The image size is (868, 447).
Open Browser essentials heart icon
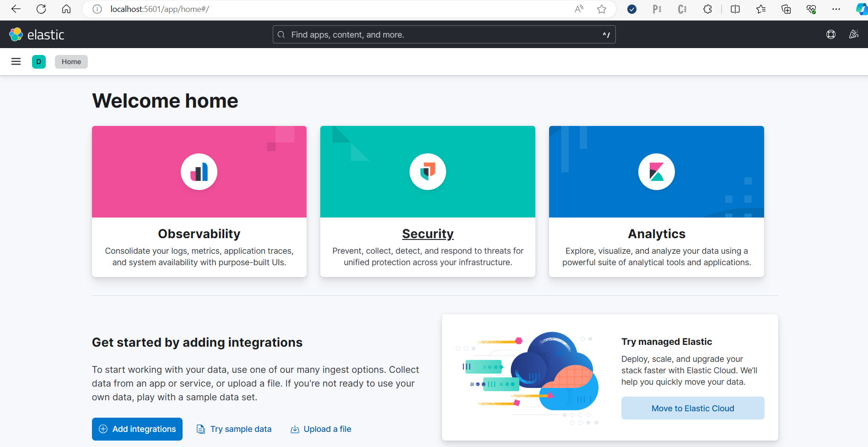(x=811, y=9)
